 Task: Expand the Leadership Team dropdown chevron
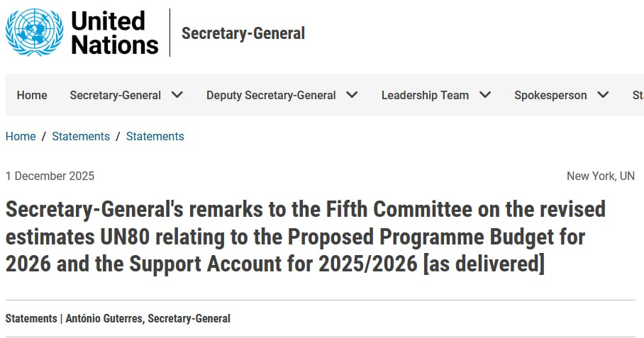(x=485, y=95)
